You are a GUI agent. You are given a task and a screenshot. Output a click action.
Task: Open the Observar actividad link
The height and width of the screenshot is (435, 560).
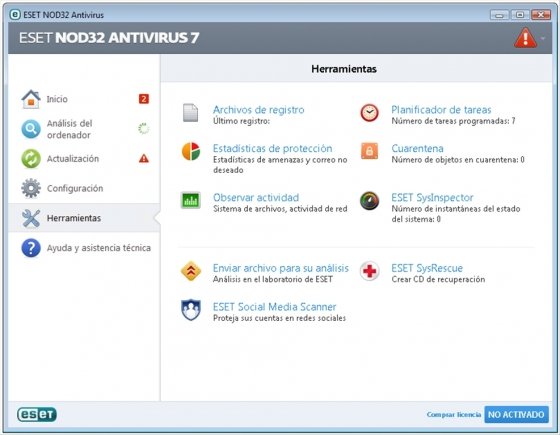256,198
